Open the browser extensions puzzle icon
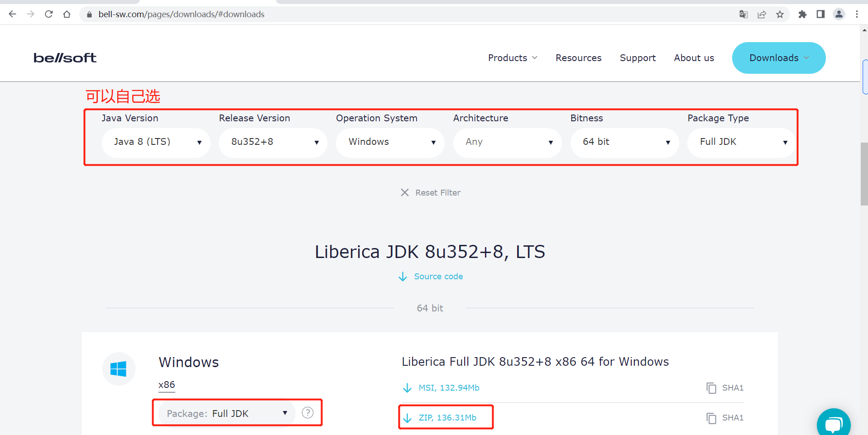 point(802,14)
